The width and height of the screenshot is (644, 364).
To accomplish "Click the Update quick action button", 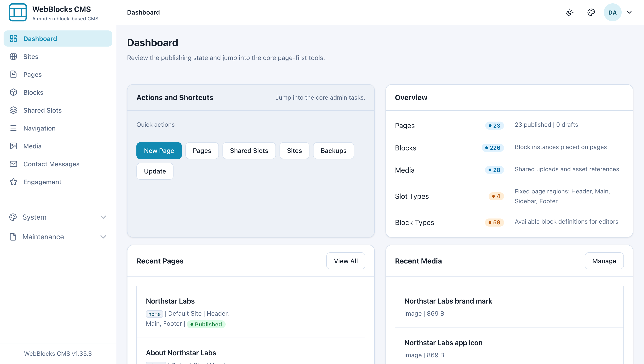I will (155, 171).
